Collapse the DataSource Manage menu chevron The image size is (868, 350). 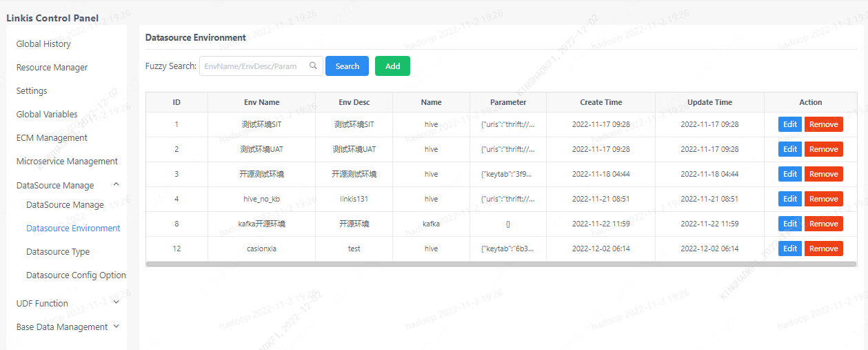116,184
